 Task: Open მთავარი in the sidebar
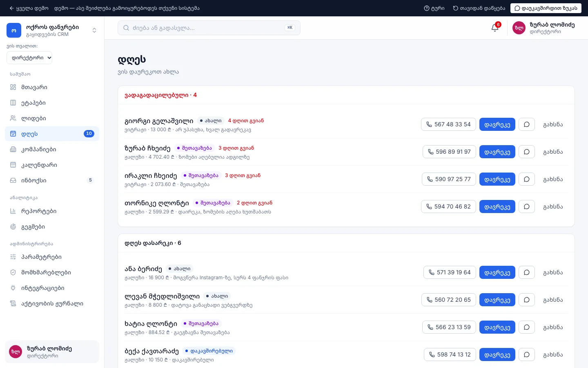point(52,87)
